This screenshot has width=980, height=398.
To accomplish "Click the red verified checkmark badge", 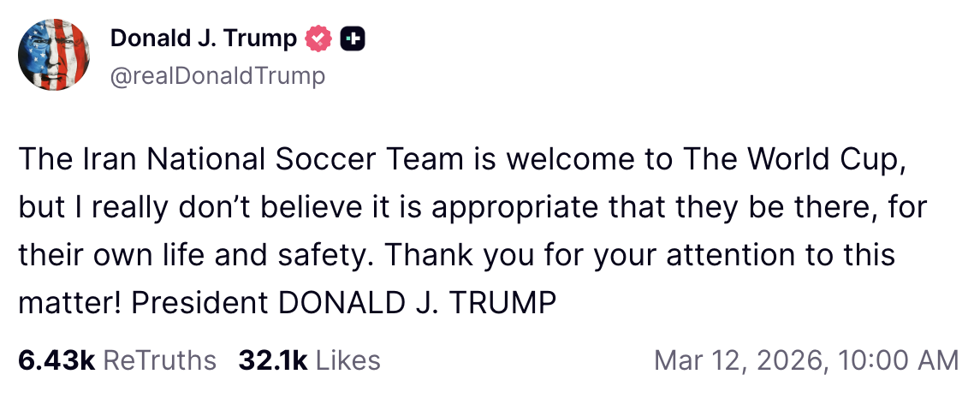I will pyautogui.click(x=318, y=39).
